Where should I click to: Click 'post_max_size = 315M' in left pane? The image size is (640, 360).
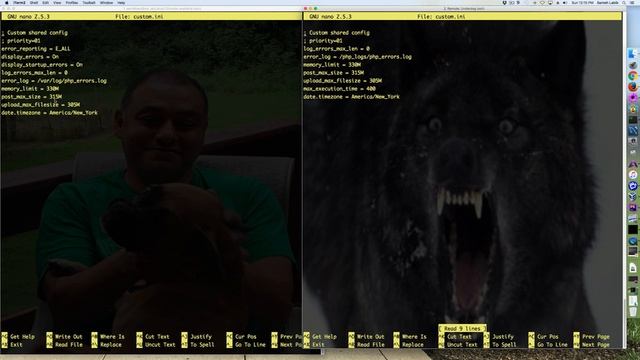pos(31,97)
